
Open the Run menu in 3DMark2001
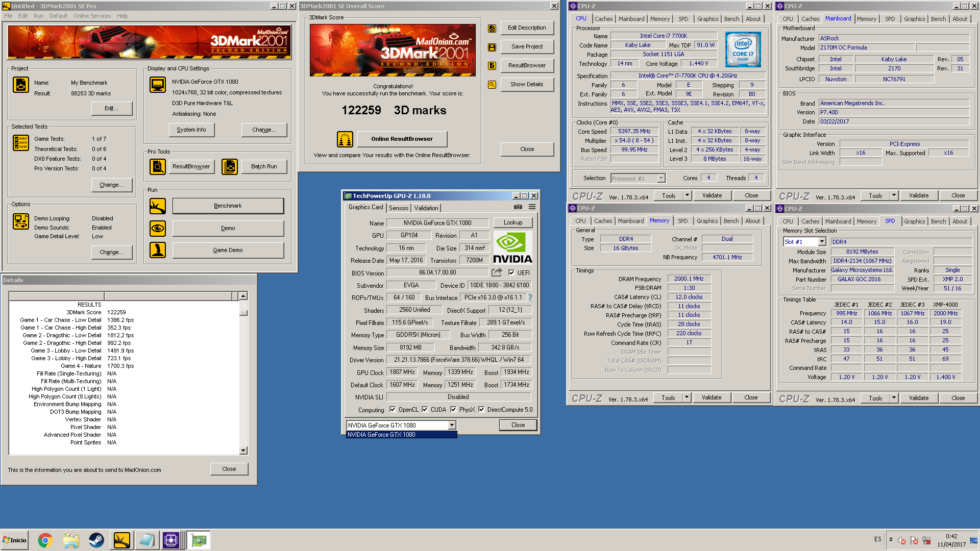38,16
